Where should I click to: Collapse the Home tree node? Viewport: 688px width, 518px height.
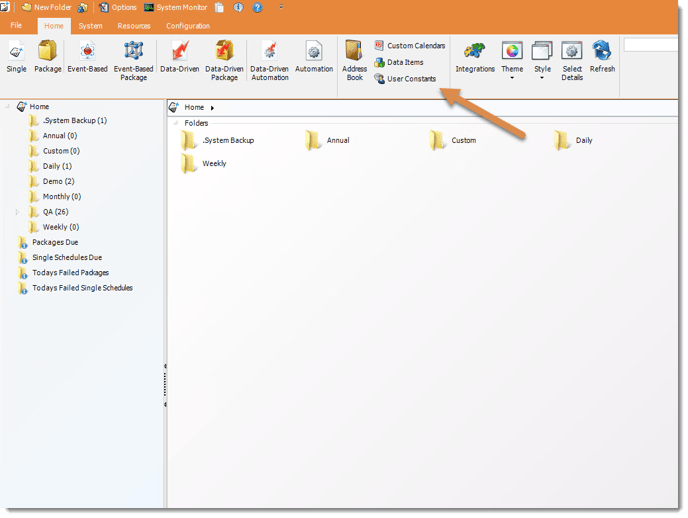(x=7, y=106)
